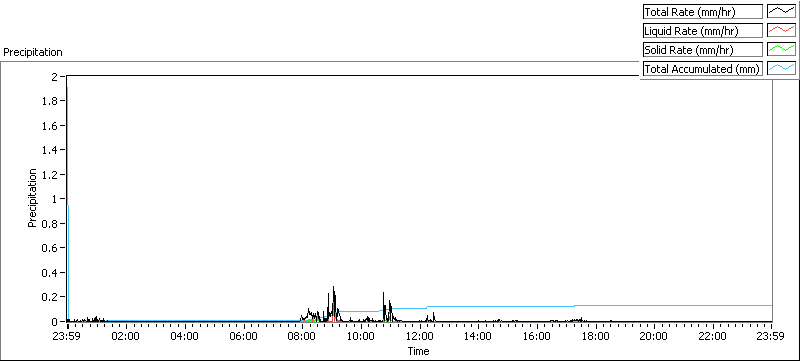Click the 23:59 start time axis label

(x=67, y=336)
